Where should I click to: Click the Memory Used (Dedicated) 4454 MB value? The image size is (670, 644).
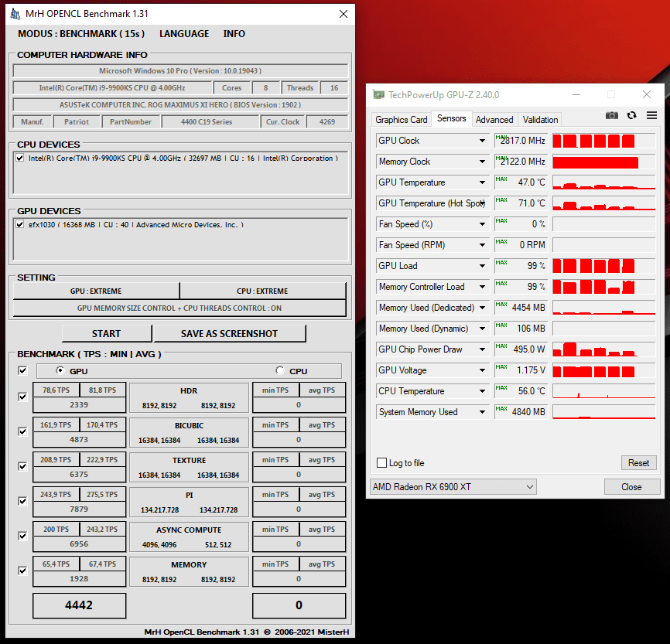coord(521,308)
